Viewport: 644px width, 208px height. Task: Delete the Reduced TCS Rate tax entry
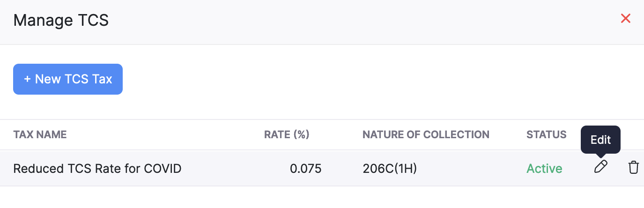pyautogui.click(x=633, y=167)
